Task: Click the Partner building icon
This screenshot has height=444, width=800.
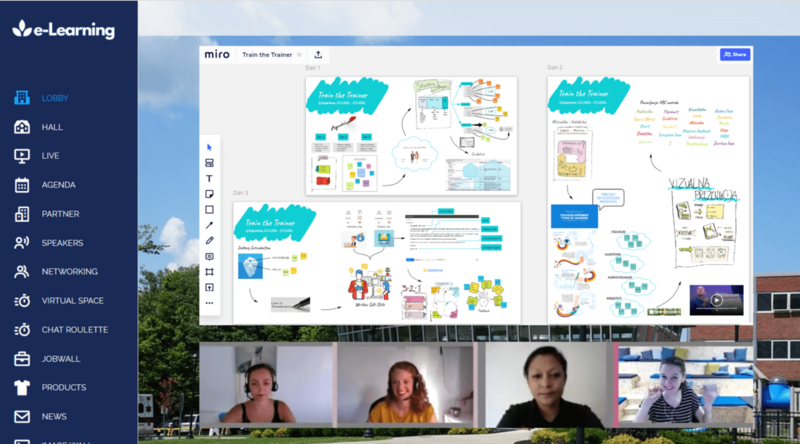Action: click(21, 214)
